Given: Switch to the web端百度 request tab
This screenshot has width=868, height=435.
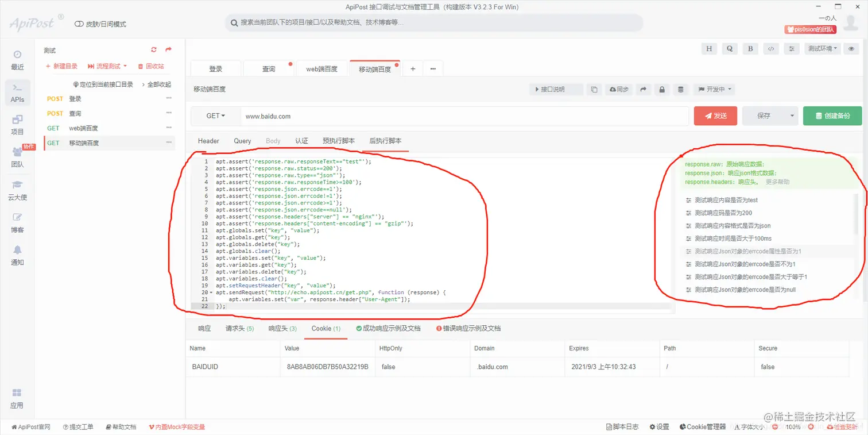Looking at the screenshot, I should coord(322,69).
